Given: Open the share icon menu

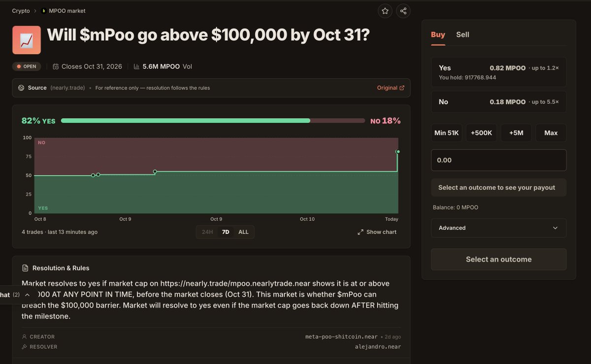Looking at the screenshot, I should pos(403,11).
